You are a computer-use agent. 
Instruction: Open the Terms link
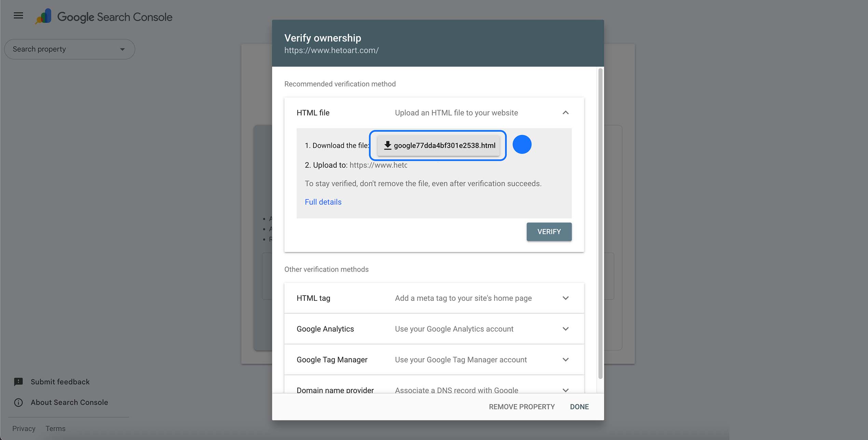[55, 428]
